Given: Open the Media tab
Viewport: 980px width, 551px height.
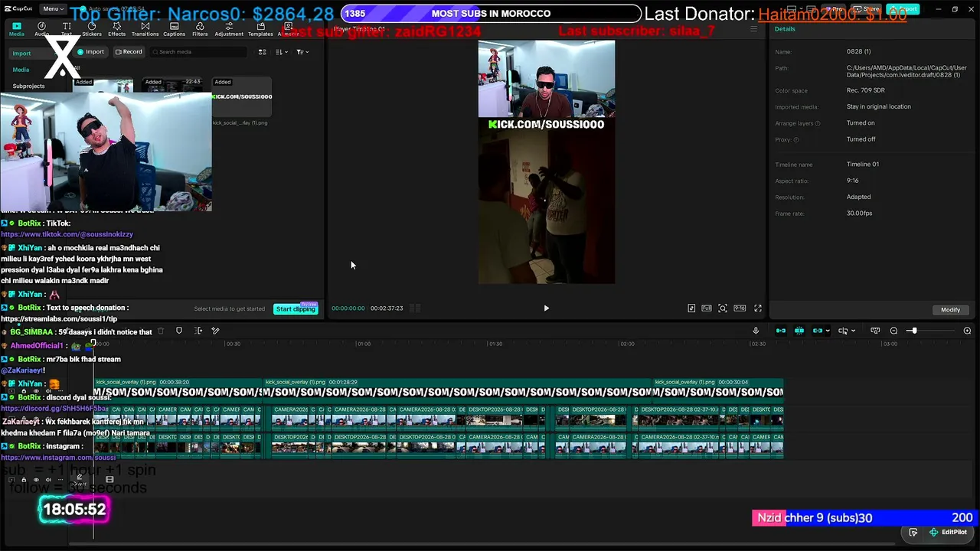Looking at the screenshot, I should tap(16, 29).
